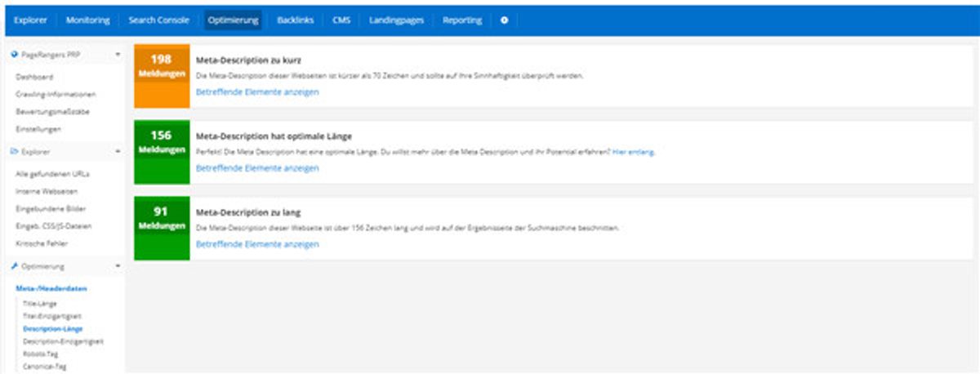Open the CMS tab
The height and width of the screenshot is (374, 980).
pos(341,20)
